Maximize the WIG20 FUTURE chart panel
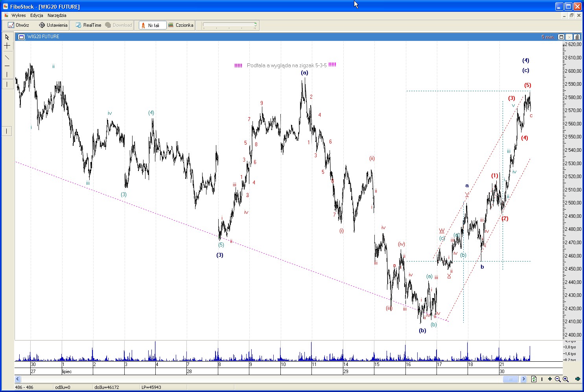This screenshot has height=392, width=584. pyautogui.click(x=561, y=37)
